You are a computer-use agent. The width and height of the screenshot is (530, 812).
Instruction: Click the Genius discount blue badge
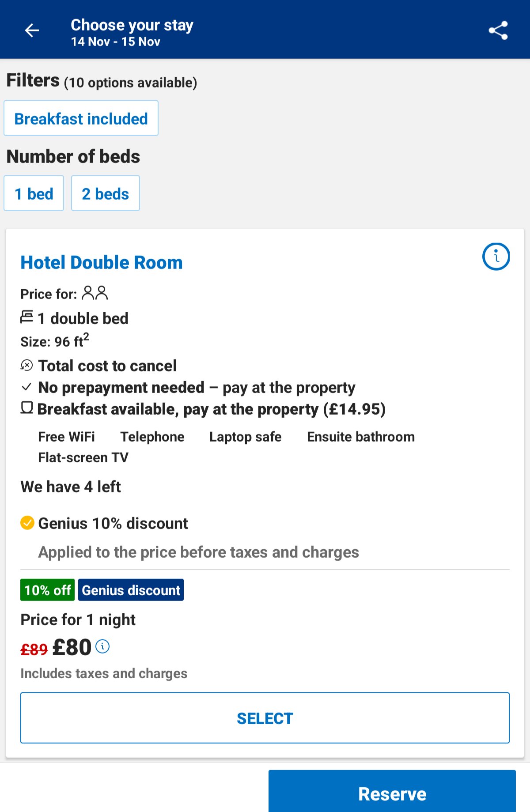[x=131, y=590]
